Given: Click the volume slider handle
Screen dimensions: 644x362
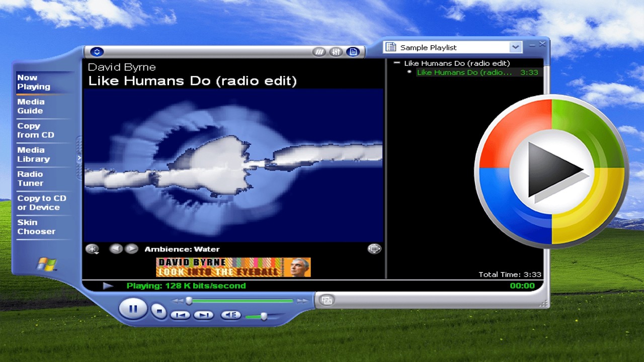Looking at the screenshot, I should [264, 316].
